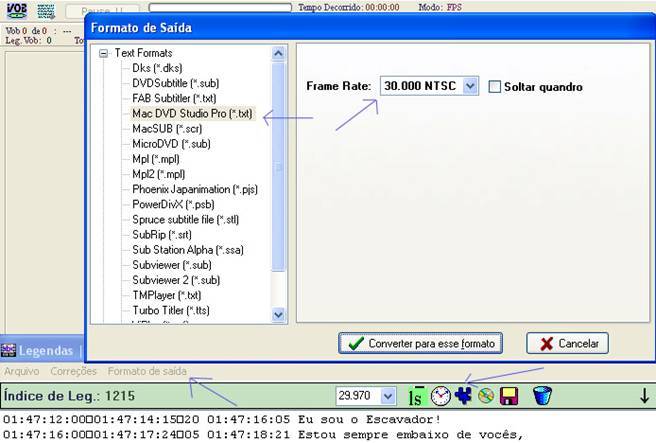656x443 pixels.
Task: Click the green checkmark on Converter button
Action: [x=356, y=343]
